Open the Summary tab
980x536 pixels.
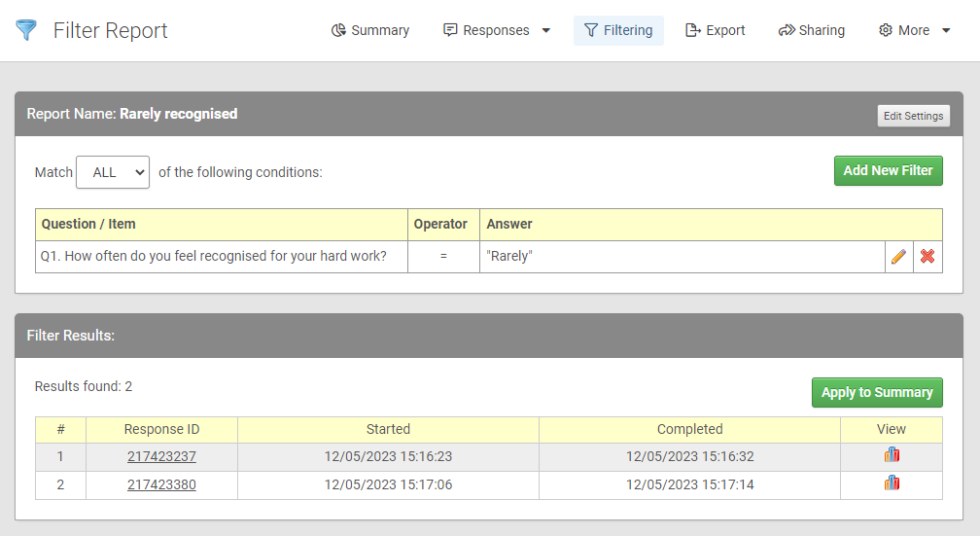[x=370, y=30]
